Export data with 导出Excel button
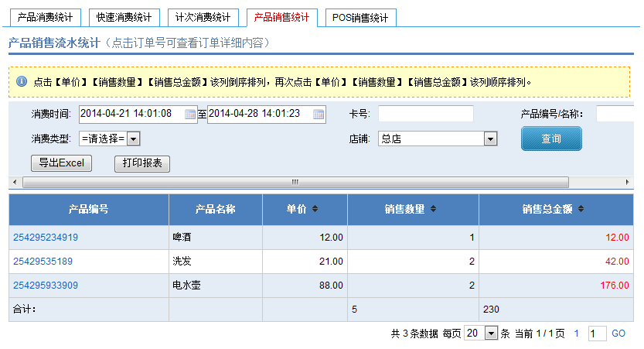The image size is (644, 349). pyautogui.click(x=61, y=163)
